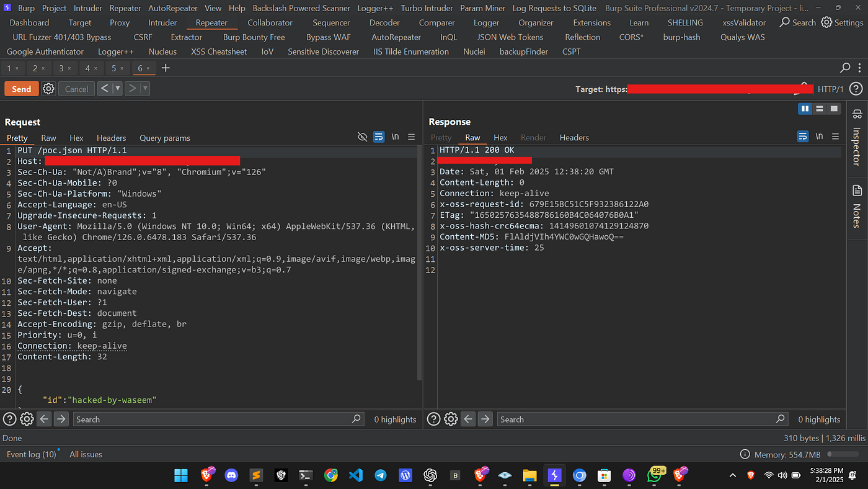This screenshot has width=868, height=489.
Task: Open the Notes side panel
Action: (x=857, y=206)
